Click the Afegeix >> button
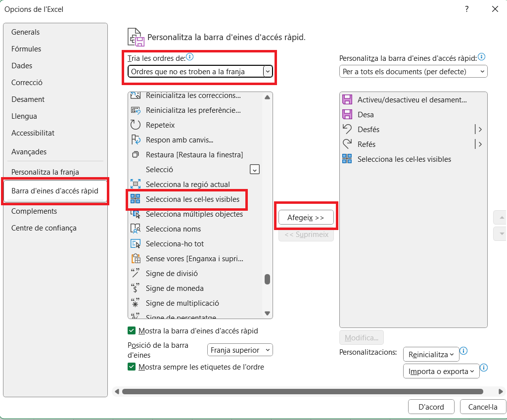 pos(306,217)
